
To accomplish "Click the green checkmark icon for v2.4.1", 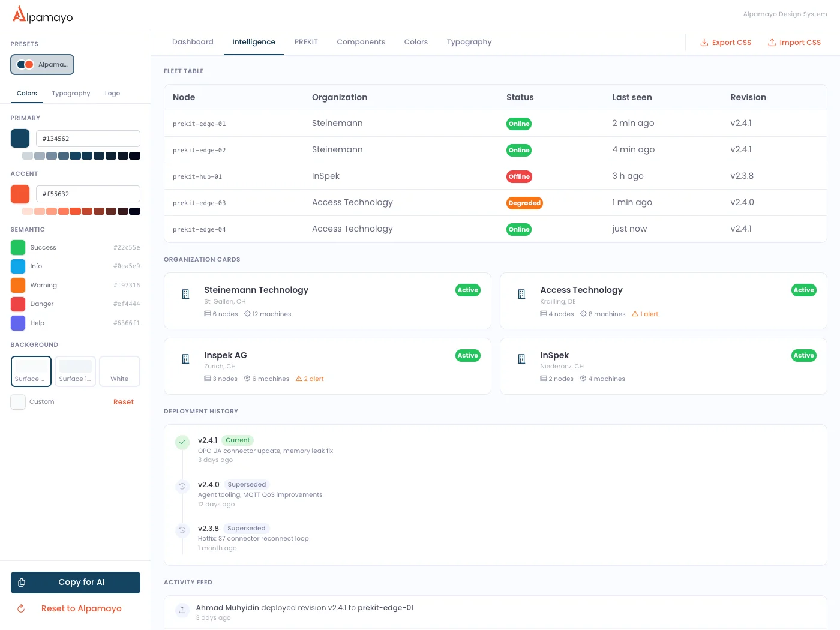I will tap(182, 442).
